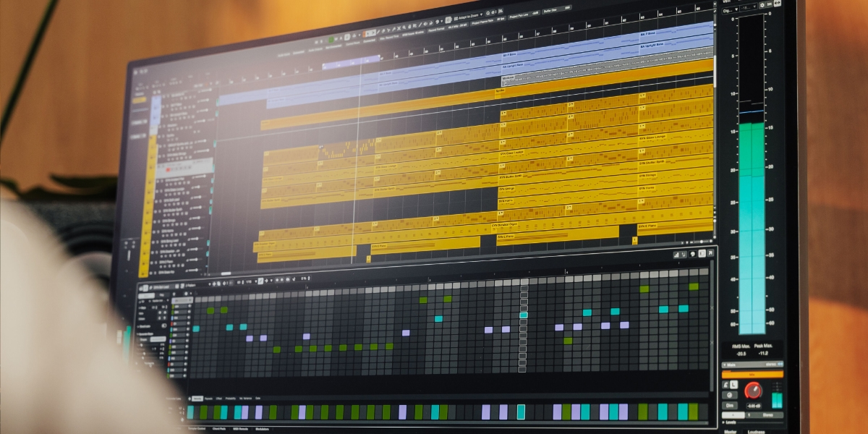Click the 0 % swing value field
Screen dimensions: 868x434
click(x=305, y=278)
